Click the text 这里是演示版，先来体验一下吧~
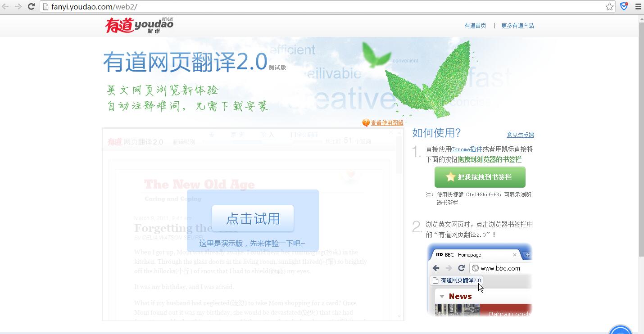644x334 pixels. point(252,243)
